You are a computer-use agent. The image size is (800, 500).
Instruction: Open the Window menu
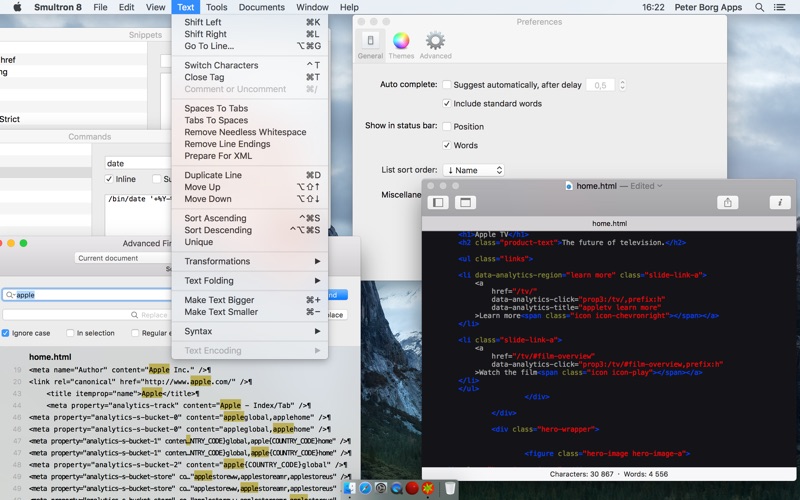coord(312,7)
